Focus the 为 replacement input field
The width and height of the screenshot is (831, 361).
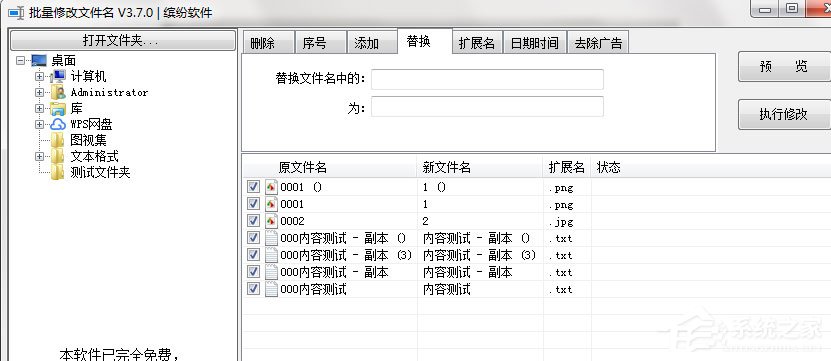pos(487,106)
